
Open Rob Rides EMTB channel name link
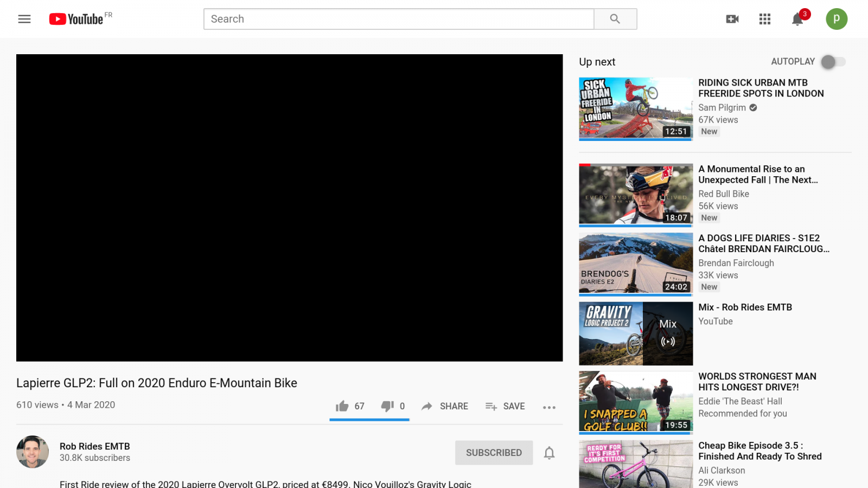point(95,446)
